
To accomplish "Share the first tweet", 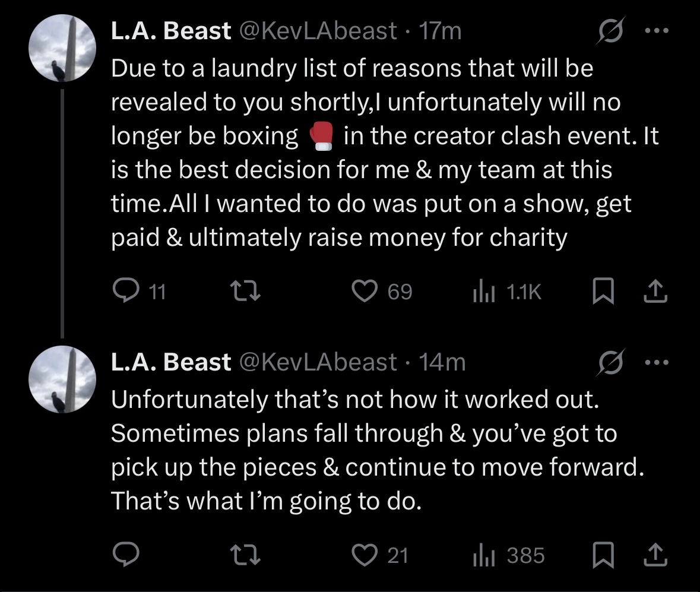I will coord(655,291).
